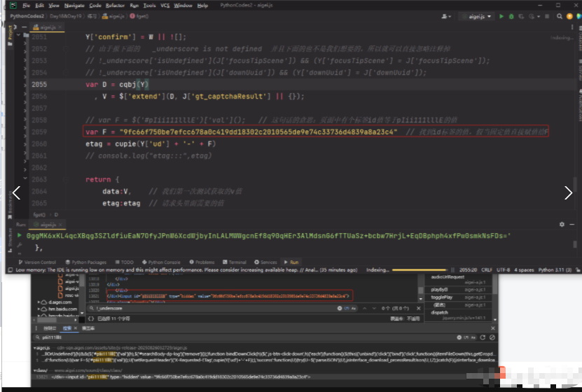This screenshot has height=392, width=582.
Task: Click the Day18&Day19 breadcrumb
Action: click(x=65, y=16)
